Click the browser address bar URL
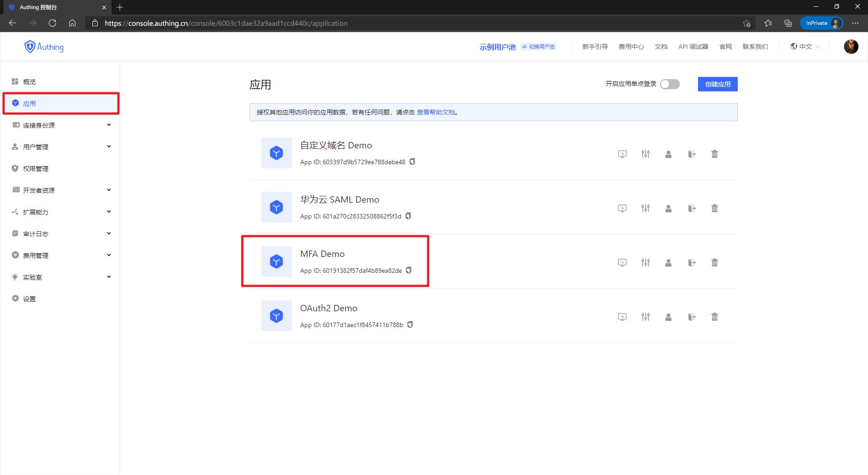This screenshot has width=868, height=475. 226,23
